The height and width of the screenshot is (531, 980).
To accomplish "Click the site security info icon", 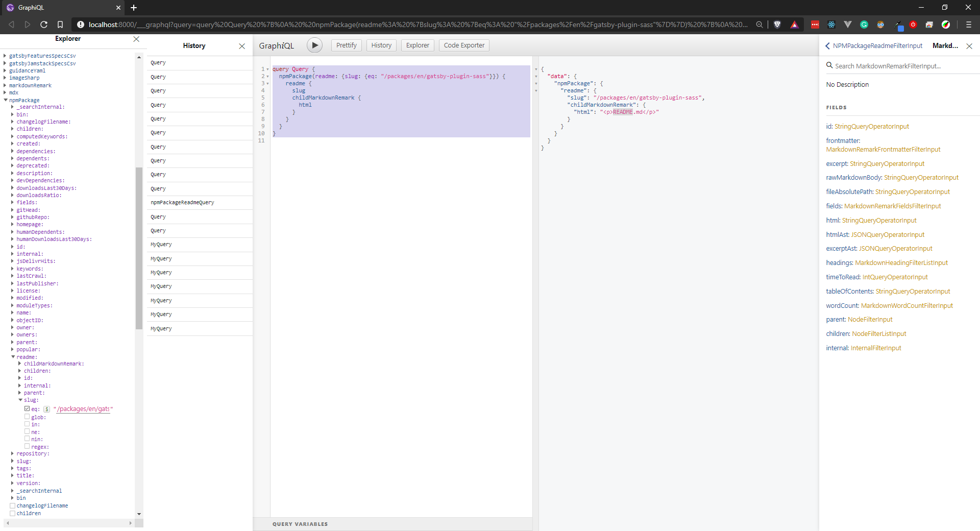I will pyautogui.click(x=81, y=25).
